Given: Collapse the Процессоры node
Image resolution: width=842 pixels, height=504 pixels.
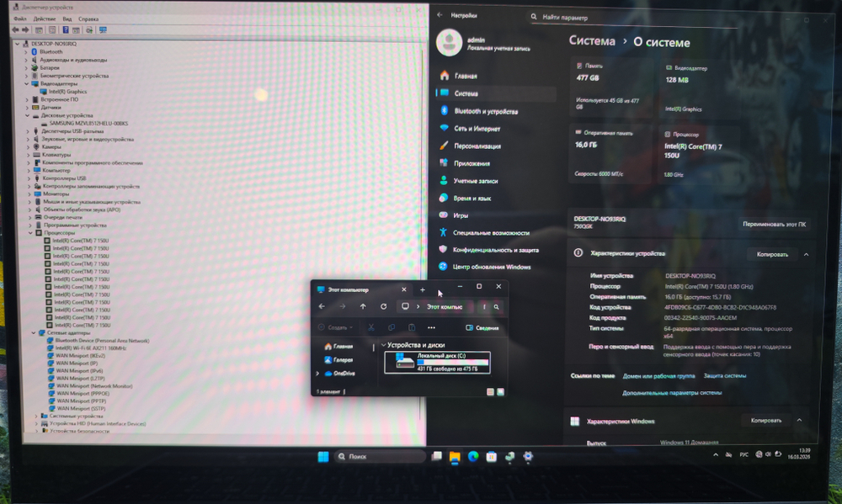Looking at the screenshot, I should click(30, 233).
